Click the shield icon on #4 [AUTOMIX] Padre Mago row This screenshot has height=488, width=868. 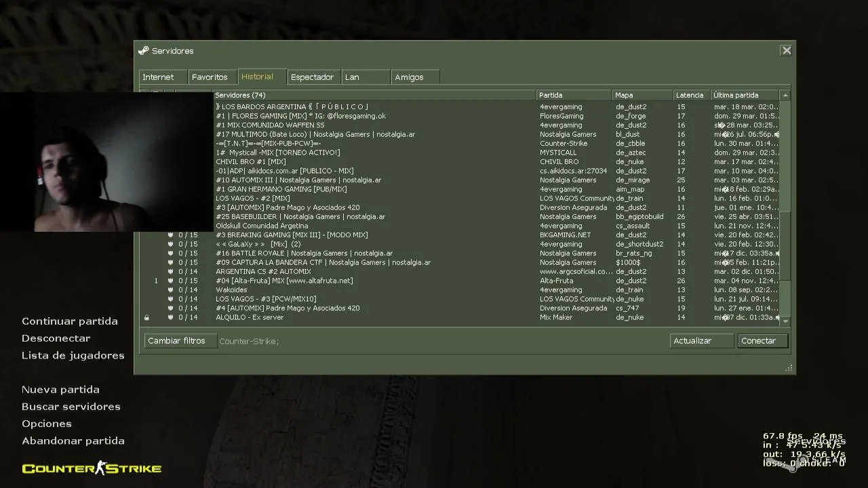(171, 308)
